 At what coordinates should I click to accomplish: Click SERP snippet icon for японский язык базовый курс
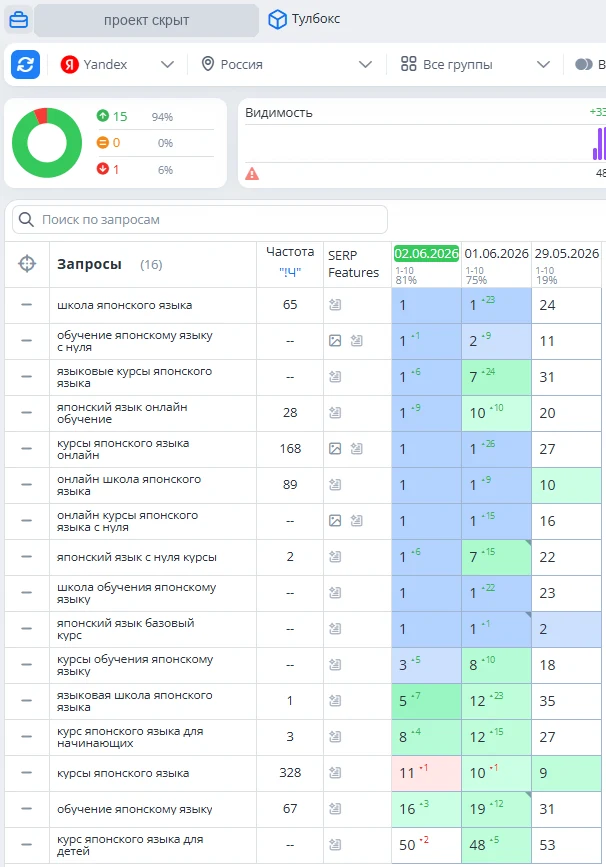click(x=335, y=628)
